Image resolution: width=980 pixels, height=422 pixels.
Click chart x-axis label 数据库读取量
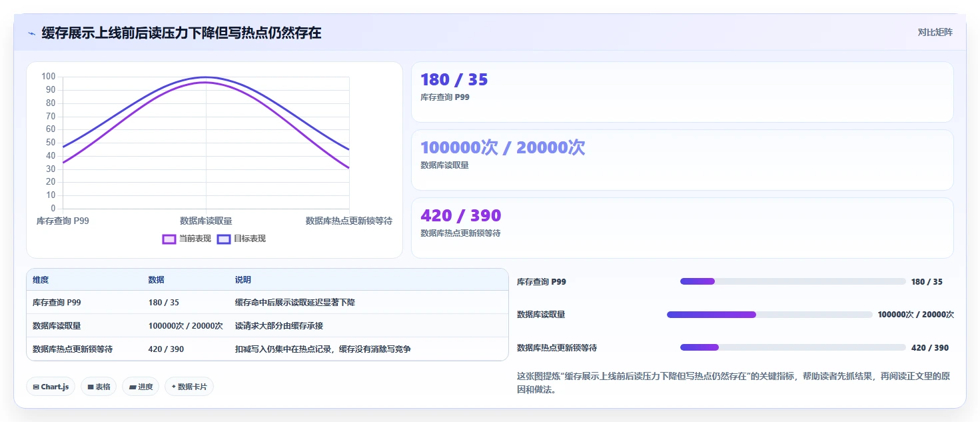tap(206, 221)
